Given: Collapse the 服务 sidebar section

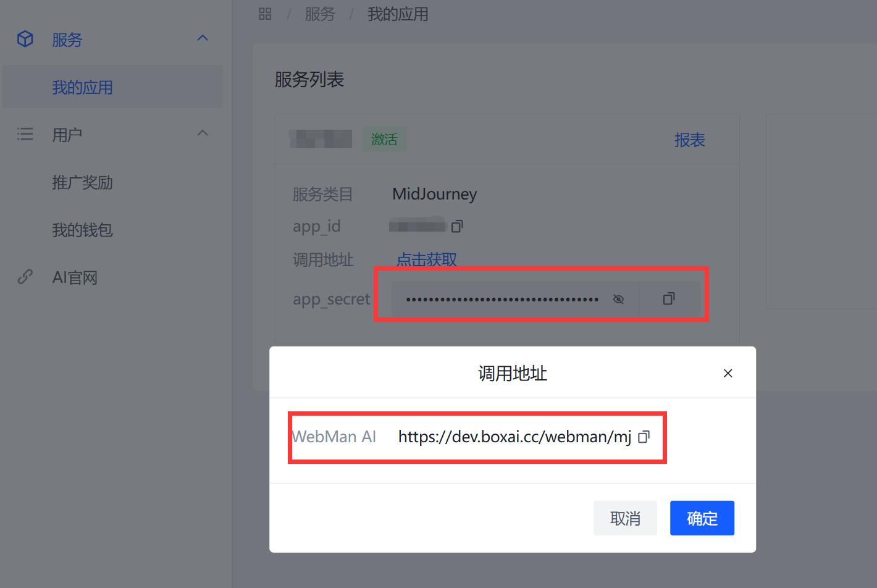Looking at the screenshot, I should pyautogui.click(x=203, y=38).
